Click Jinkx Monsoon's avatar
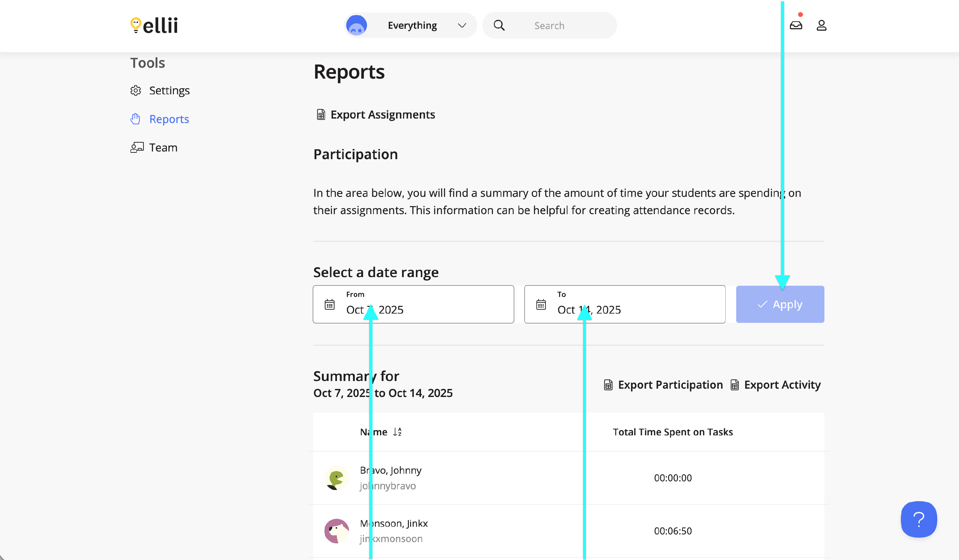The height and width of the screenshot is (560, 959). tap(336, 531)
